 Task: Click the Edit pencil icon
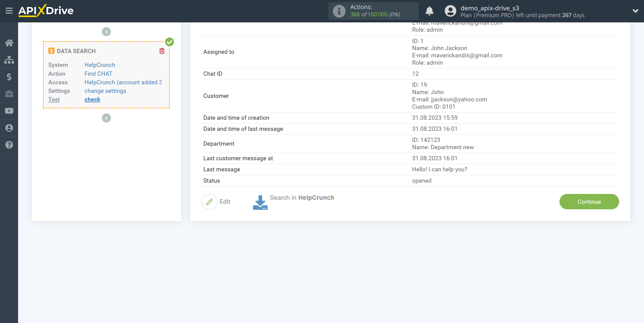click(x=209, y=202)
